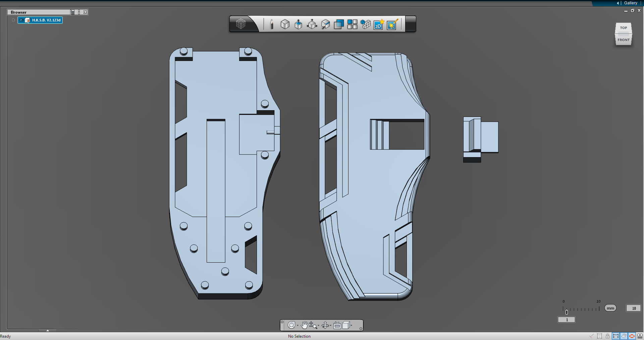This screenshot has width=644, height=340.
Task: Click the mm units button
Action: [610, 308]
